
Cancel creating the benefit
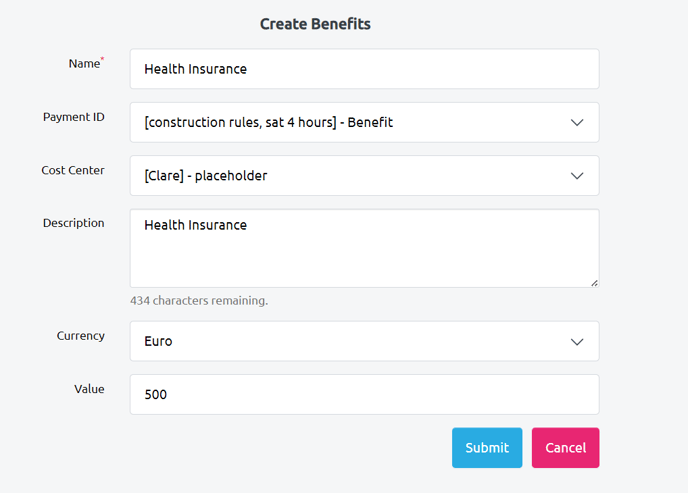click(x=565, y=448)
